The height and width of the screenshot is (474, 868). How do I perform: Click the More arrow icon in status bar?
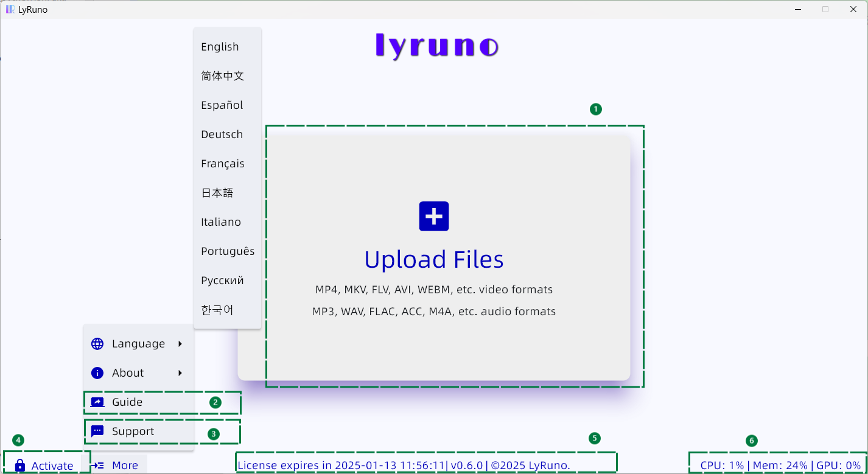point(97,465)
